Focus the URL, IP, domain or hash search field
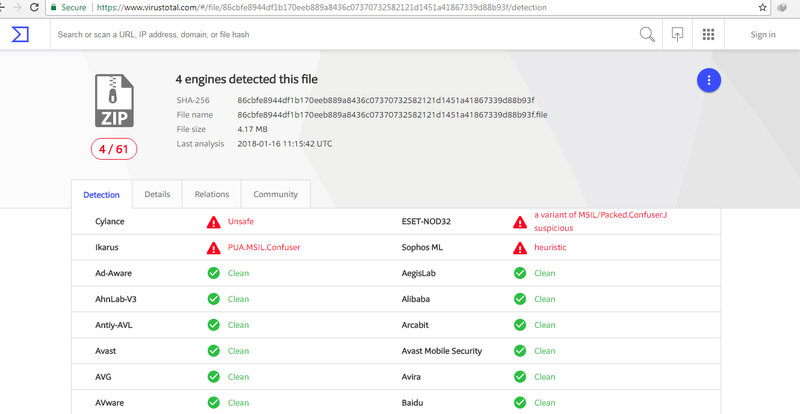The width and height of the screenshot is (800, 414). click(342, 35)
